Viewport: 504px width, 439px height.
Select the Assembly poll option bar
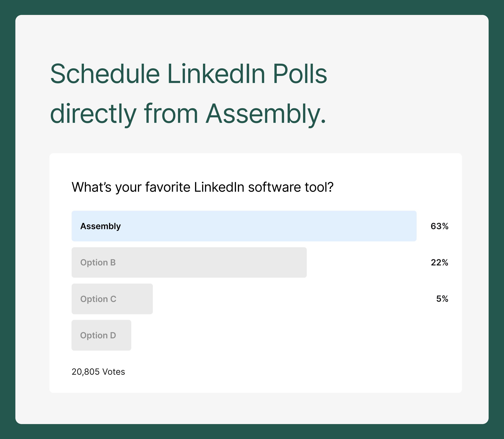click(x=244, y=226)
